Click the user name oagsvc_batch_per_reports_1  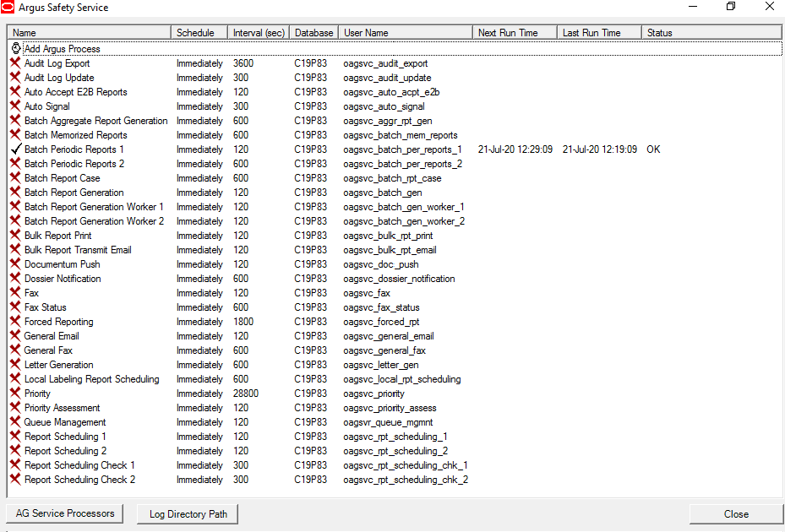point(402,149)
